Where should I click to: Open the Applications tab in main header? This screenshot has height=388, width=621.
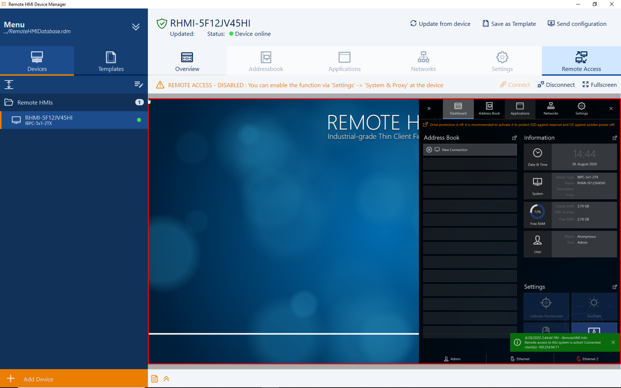click(x=344, y=61)
